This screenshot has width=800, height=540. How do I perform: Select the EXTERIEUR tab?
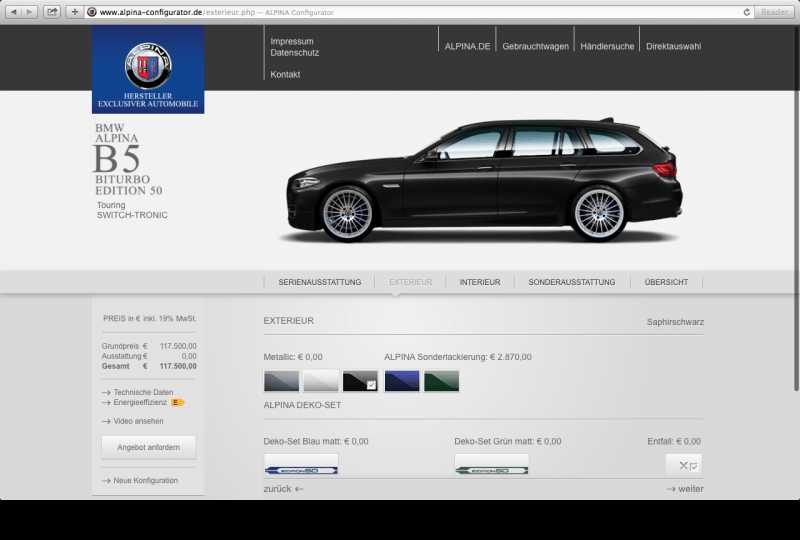[x=411, y=282]
